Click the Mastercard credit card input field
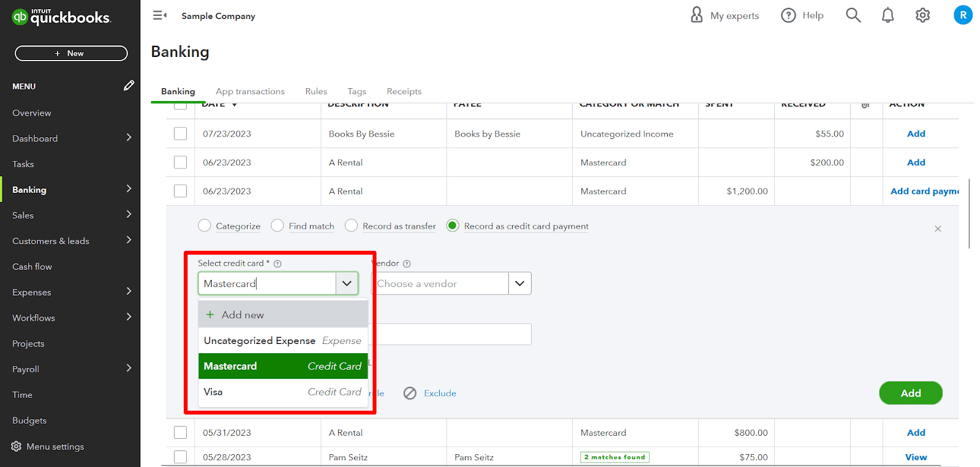The image size is (980, 467). click(x=266, y=283)
